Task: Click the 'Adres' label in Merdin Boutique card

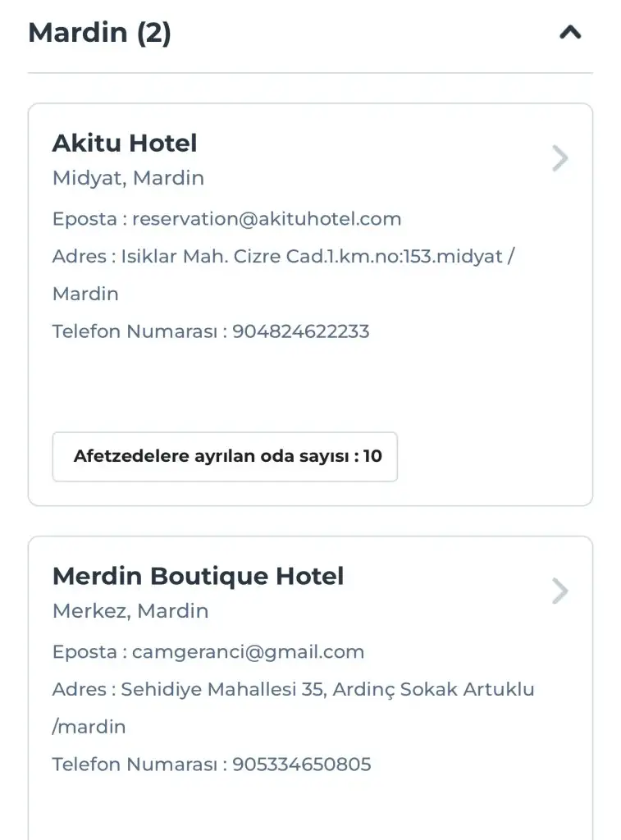Action: 79,689
